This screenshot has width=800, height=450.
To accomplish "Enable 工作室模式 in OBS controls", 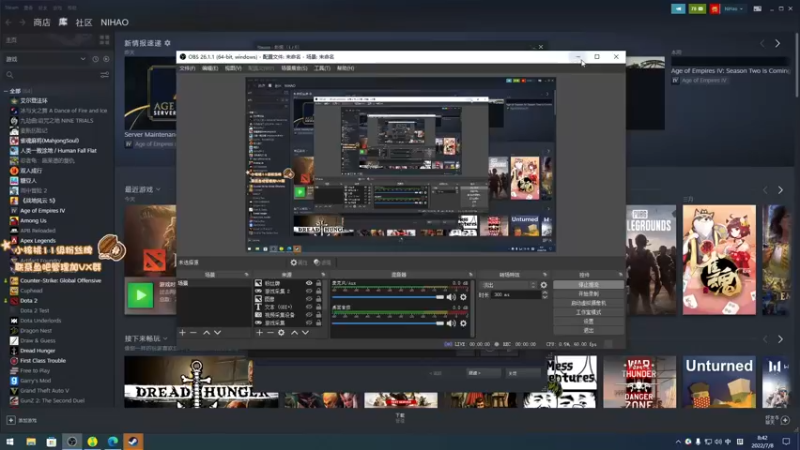I will coord(588,312).
